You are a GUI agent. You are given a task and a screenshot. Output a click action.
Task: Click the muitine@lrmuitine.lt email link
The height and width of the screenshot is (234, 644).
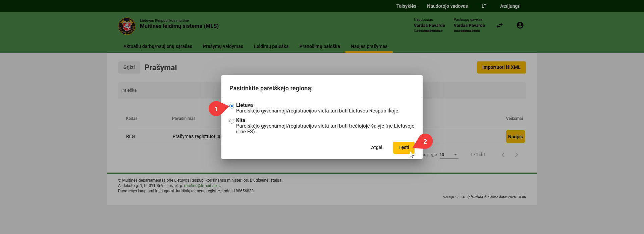coord(202,186)
